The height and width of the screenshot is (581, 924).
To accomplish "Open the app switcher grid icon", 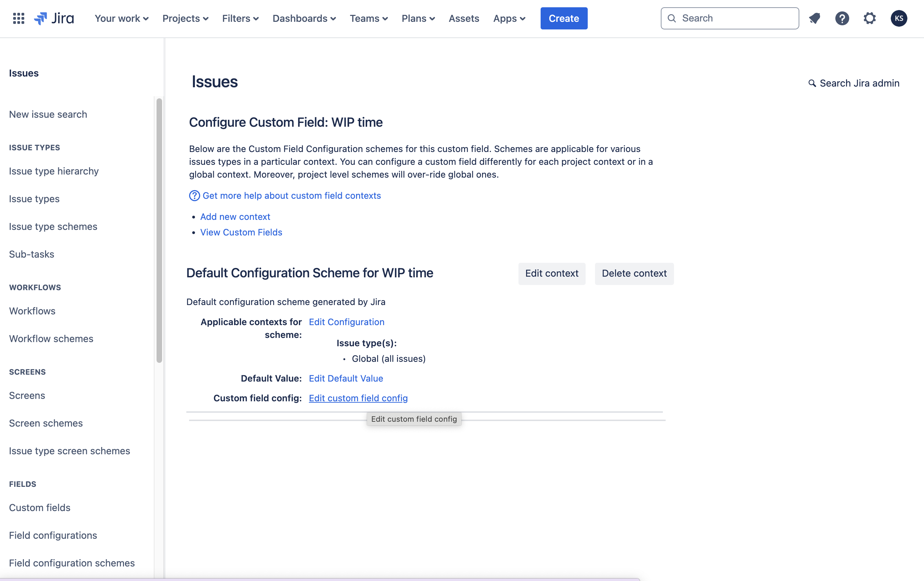I will pyautogui.click(x=18, y=18).
